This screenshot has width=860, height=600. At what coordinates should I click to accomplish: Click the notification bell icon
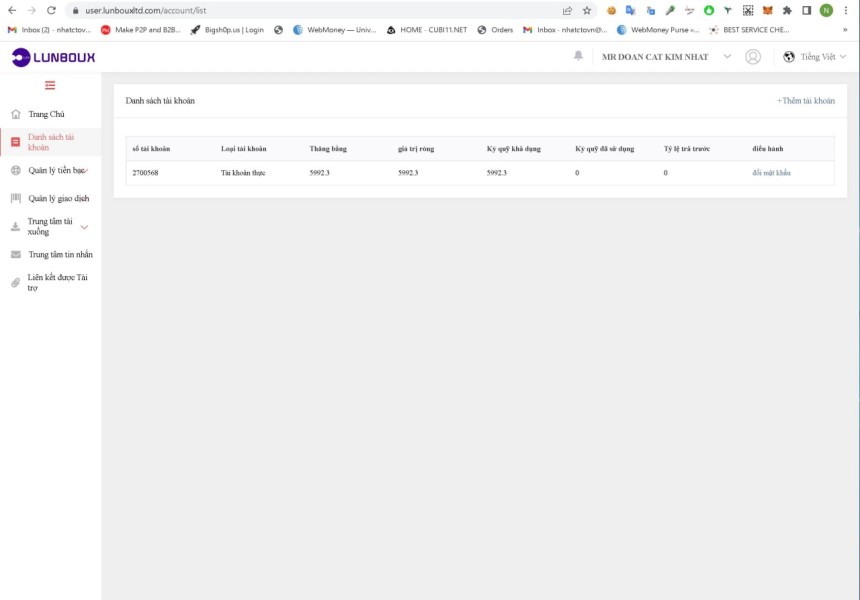[578, 55]
